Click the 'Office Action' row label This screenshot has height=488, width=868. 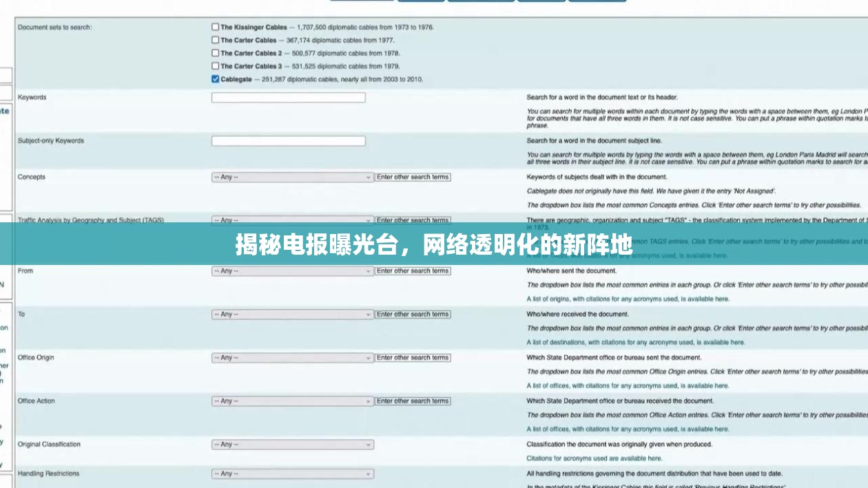pyautogui.click(x=37, y=401)
